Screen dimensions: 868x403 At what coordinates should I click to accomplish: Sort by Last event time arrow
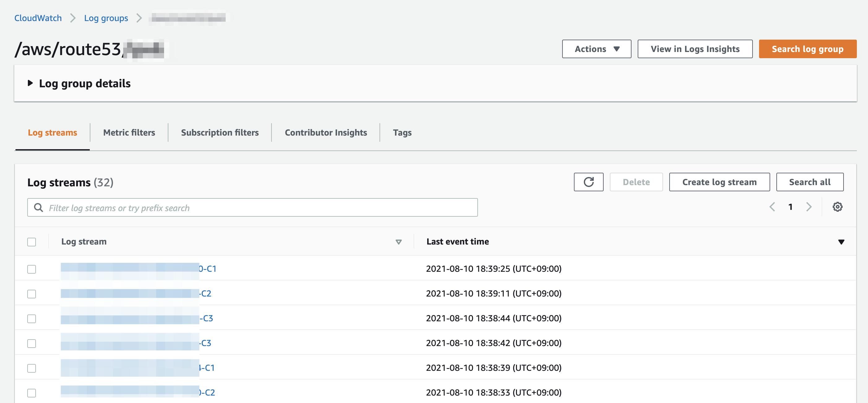click(841, 242)
